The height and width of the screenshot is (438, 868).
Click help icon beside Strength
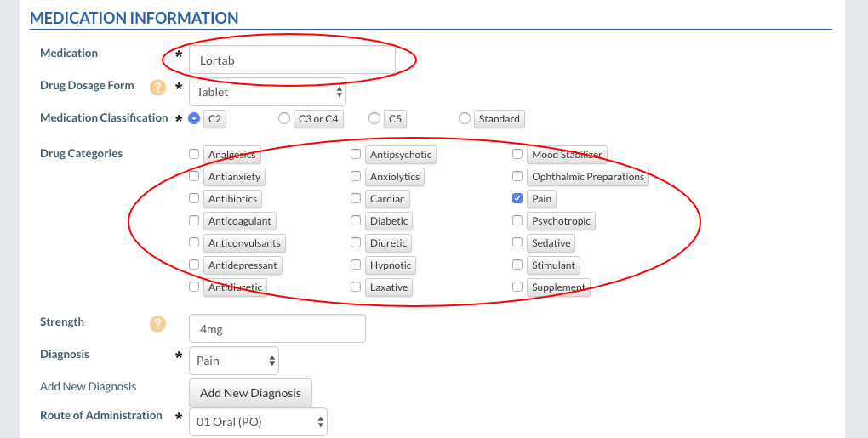[x=157, y=324]
